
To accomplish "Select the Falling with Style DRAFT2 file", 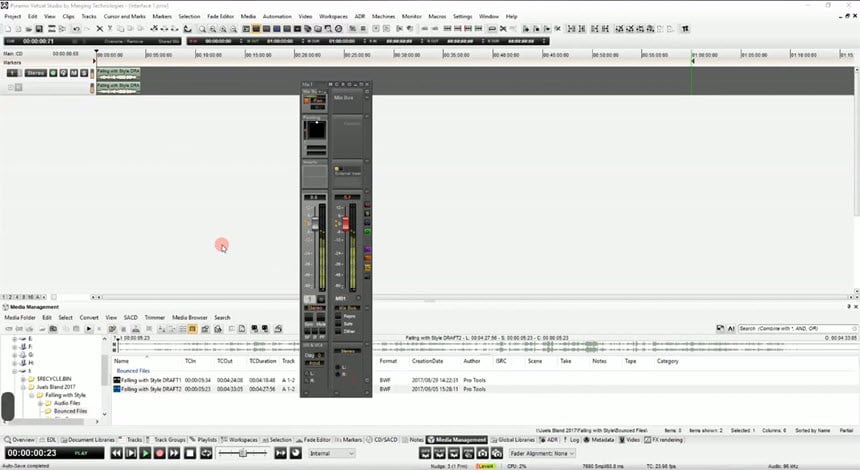I will click(151, 389).
